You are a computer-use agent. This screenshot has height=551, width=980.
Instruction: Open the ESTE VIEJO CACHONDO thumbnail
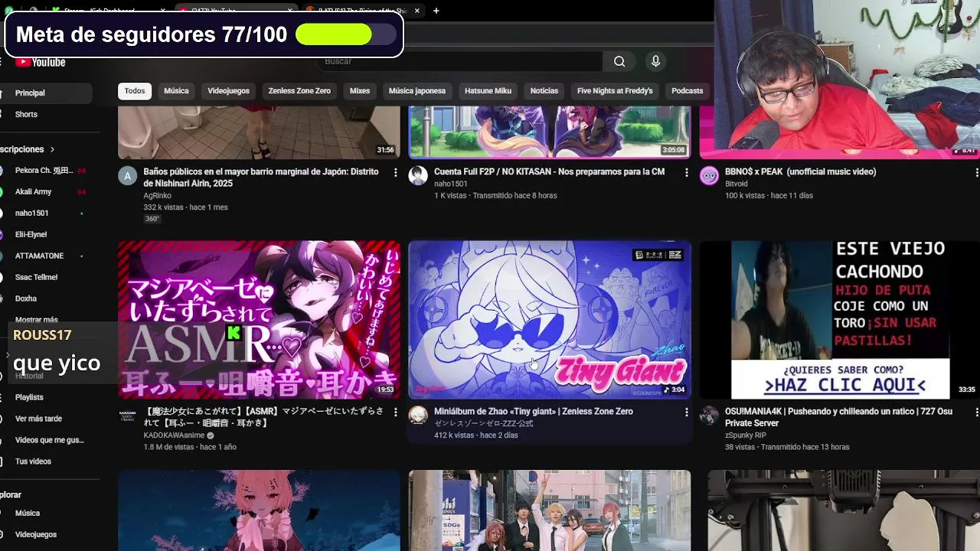coord(840,320)
